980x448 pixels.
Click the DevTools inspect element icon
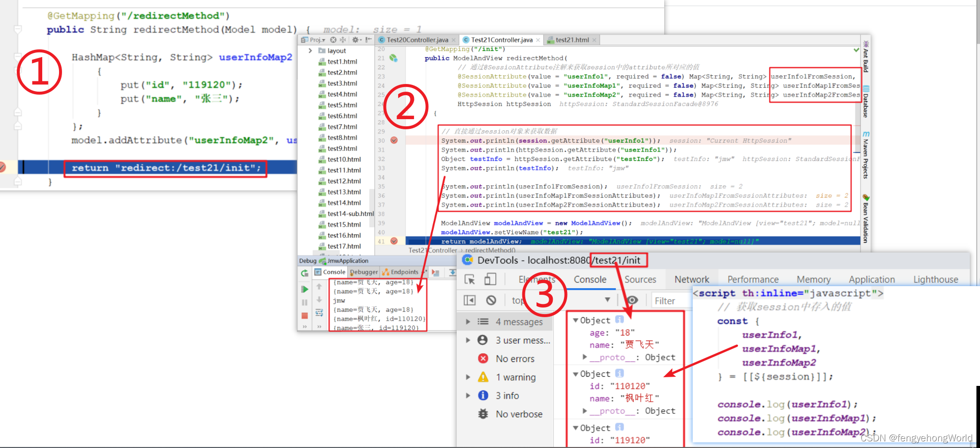(x=470, y=279)
